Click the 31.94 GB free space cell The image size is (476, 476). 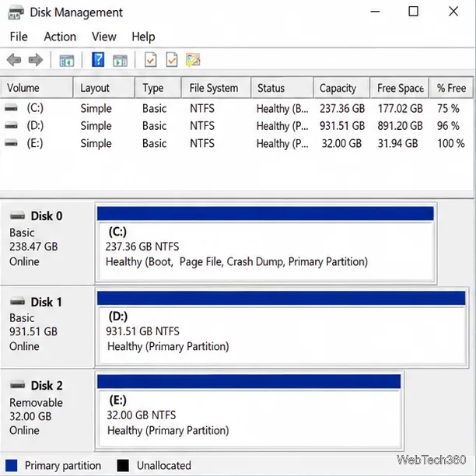[397, 143]
